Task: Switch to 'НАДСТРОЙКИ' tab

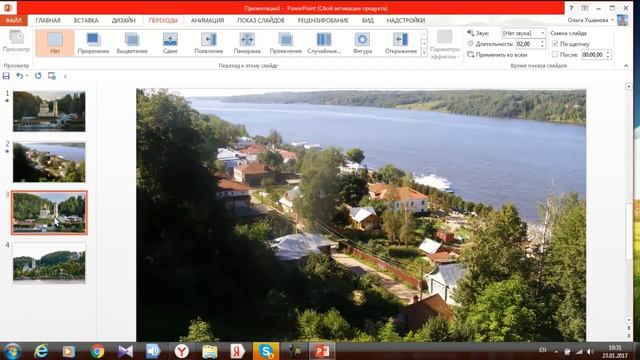Action: click(406, 20)
